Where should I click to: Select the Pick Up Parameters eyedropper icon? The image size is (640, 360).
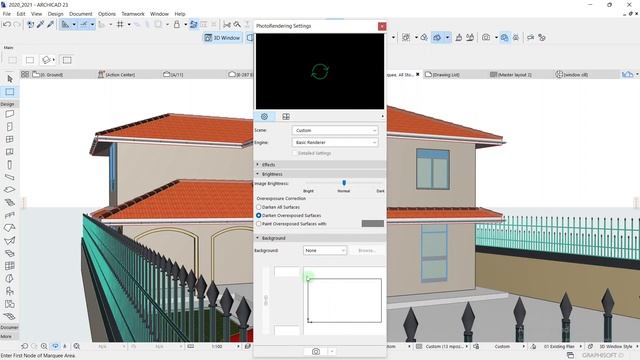(x=40, y=24)
